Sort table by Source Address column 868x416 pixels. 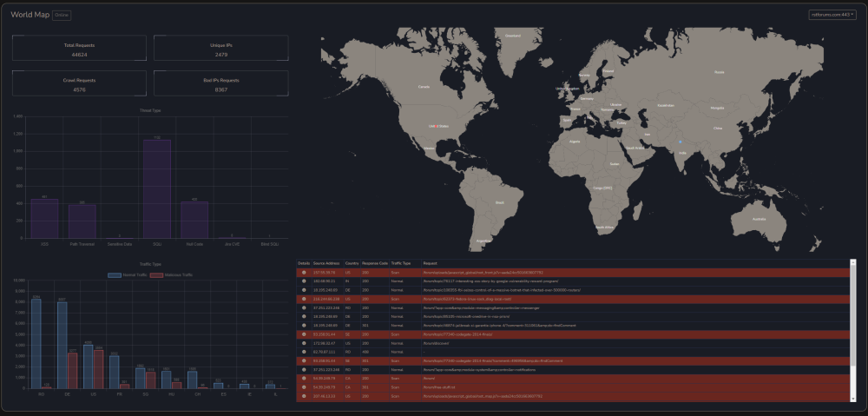point(325,262)
